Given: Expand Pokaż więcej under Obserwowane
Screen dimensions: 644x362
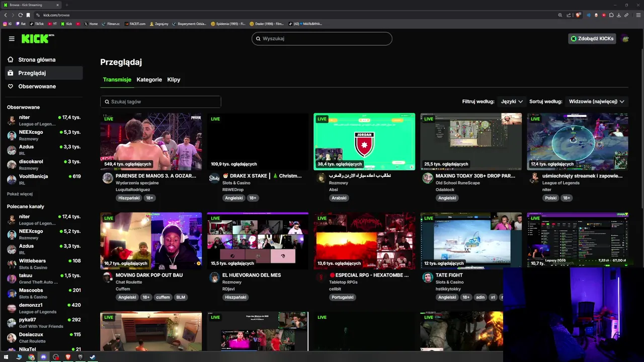Looking at the screenshot, I should coord(20,194).
